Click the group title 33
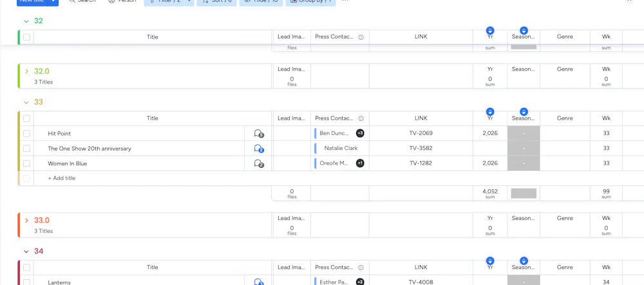Image resolution: width=644 pixels, height=285 pixels. [39, 102]
